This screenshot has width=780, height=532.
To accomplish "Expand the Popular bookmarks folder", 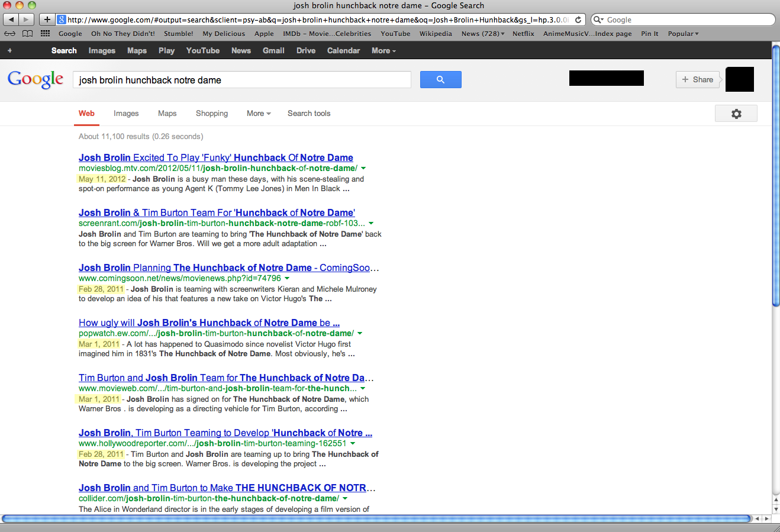I will (683, 34).
